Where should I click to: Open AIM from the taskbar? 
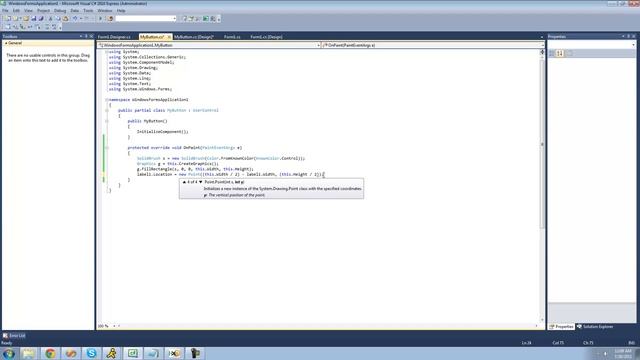(112, 353)
